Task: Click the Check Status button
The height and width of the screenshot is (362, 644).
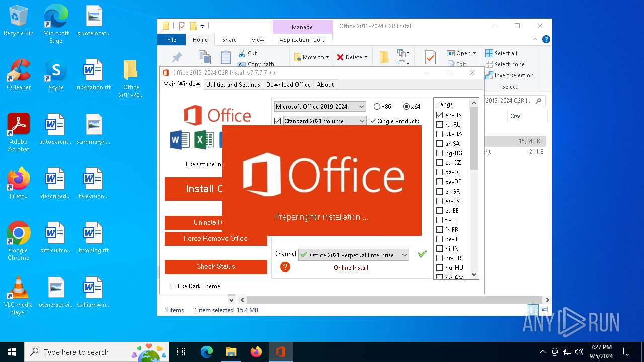Action: point(215,266)
